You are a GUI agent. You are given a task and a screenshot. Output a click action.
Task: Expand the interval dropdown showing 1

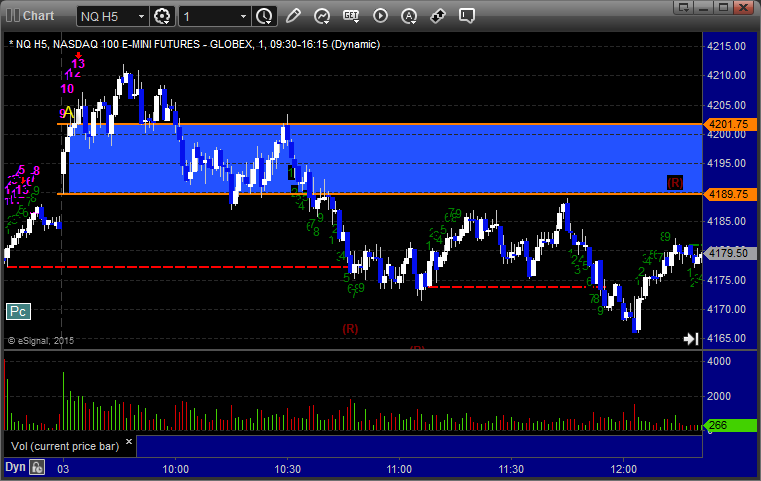click(244, 17)
